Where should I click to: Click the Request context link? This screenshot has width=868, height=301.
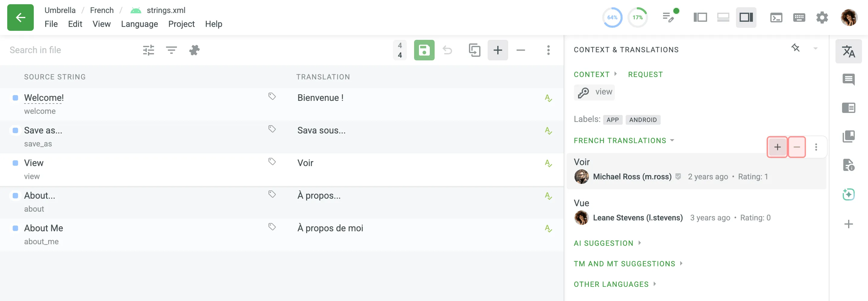tap(645, 75)
